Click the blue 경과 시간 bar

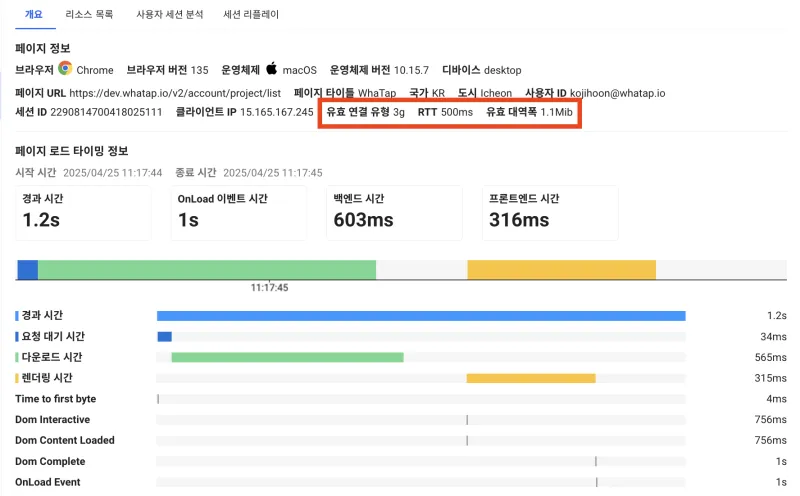(x=421, y=316)
